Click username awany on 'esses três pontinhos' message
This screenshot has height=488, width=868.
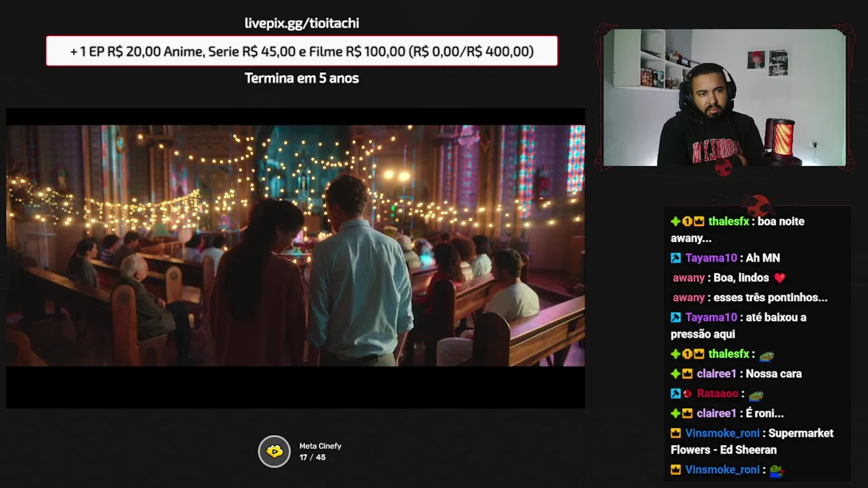point(688,298)
